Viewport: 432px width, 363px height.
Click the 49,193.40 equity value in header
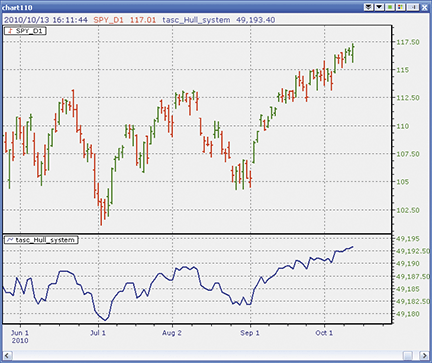[256, 20]
